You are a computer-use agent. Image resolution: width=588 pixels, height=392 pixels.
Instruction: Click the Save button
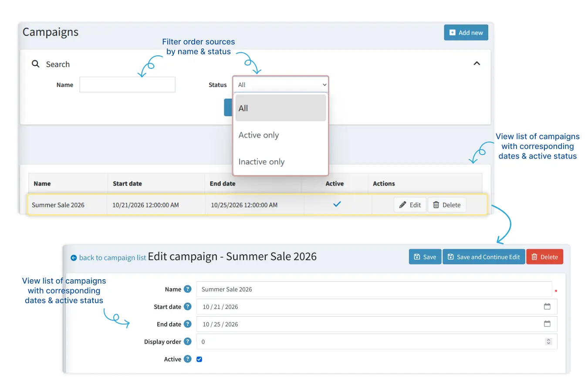coord(425,257)
